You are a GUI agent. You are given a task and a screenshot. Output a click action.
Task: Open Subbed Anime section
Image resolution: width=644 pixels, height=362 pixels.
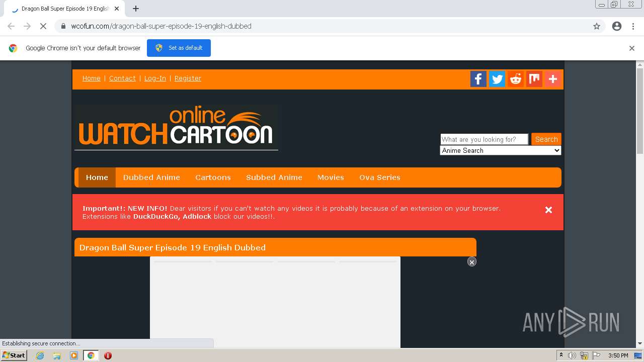click(274, 177)
